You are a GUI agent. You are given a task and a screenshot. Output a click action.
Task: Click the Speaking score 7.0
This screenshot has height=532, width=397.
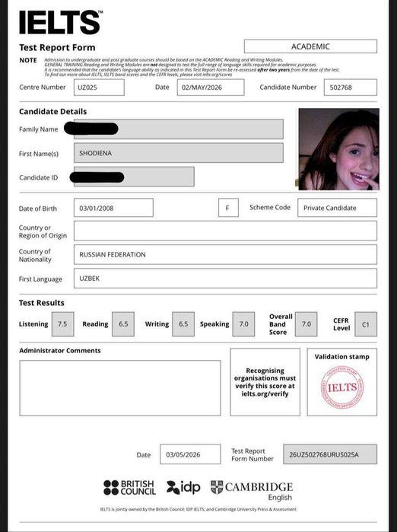click(243, 324)
